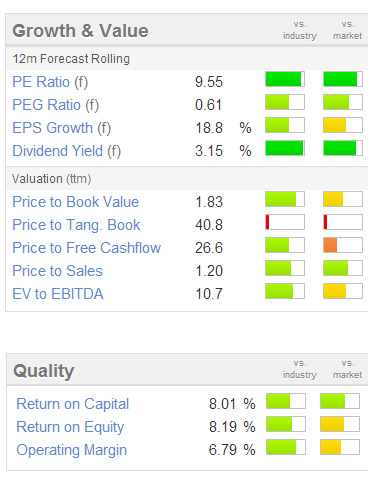Open the Operating Margin link

pos(72,450)
